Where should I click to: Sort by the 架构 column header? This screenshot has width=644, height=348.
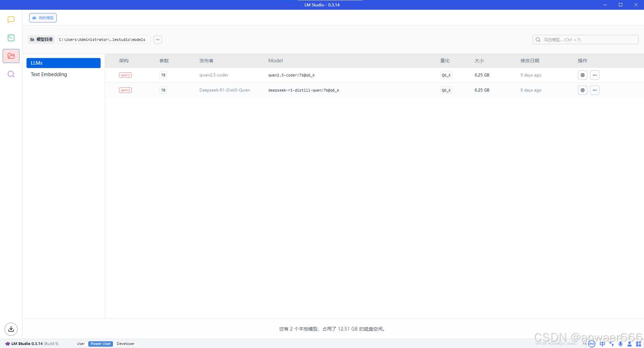[124, 61]
